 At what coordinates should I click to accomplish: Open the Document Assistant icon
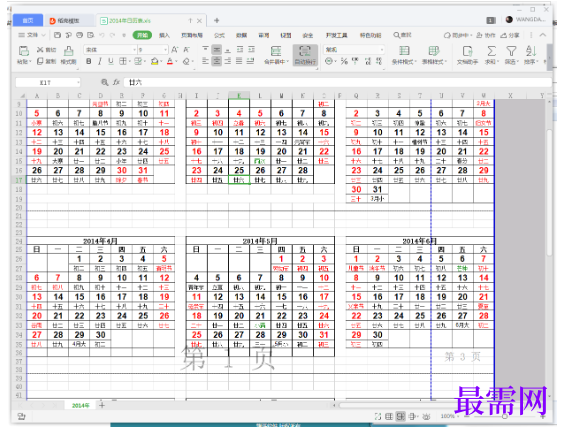(x=467, y=51)
